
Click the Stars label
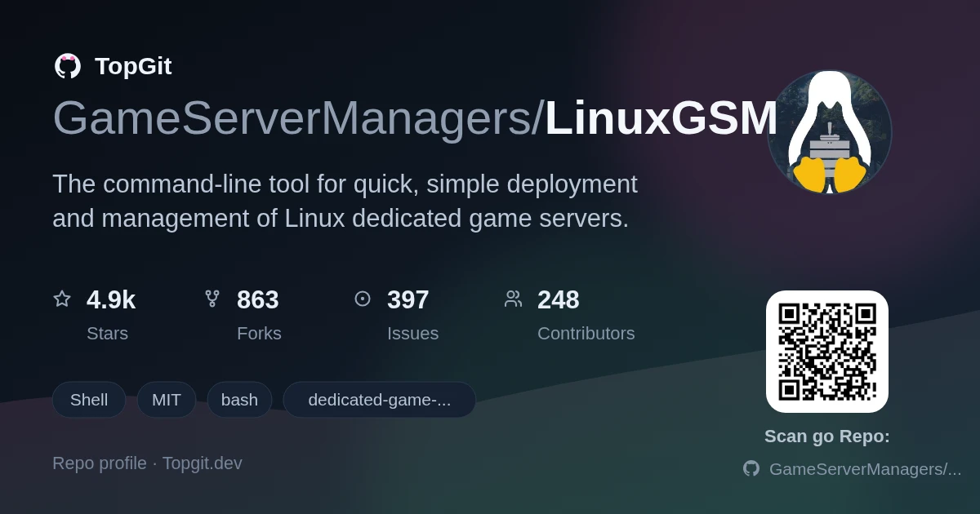107,334
